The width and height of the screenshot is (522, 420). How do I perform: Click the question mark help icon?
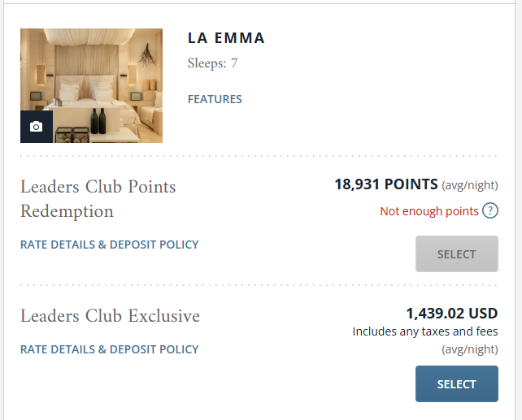pos(490,211)
